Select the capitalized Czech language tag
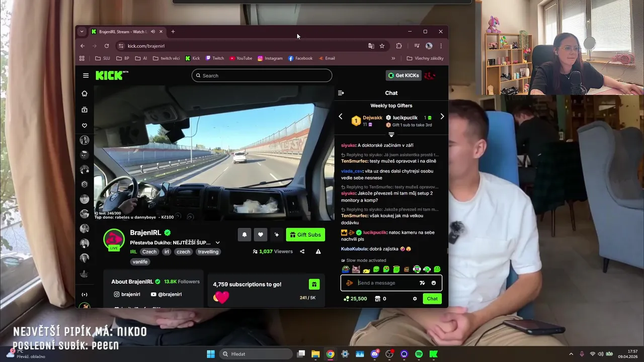This screenshot has height=362, width=644. click(149, 252)
